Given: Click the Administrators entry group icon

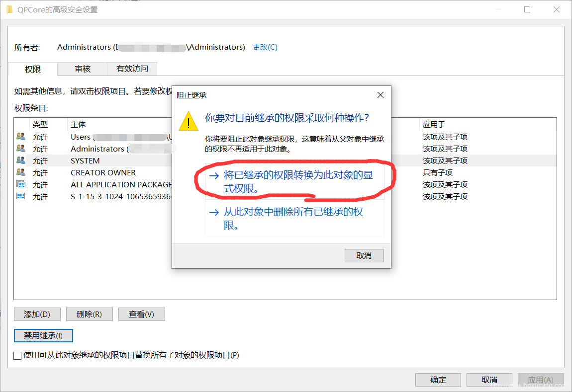Looking at the screenshot, I should coord(21,149).
